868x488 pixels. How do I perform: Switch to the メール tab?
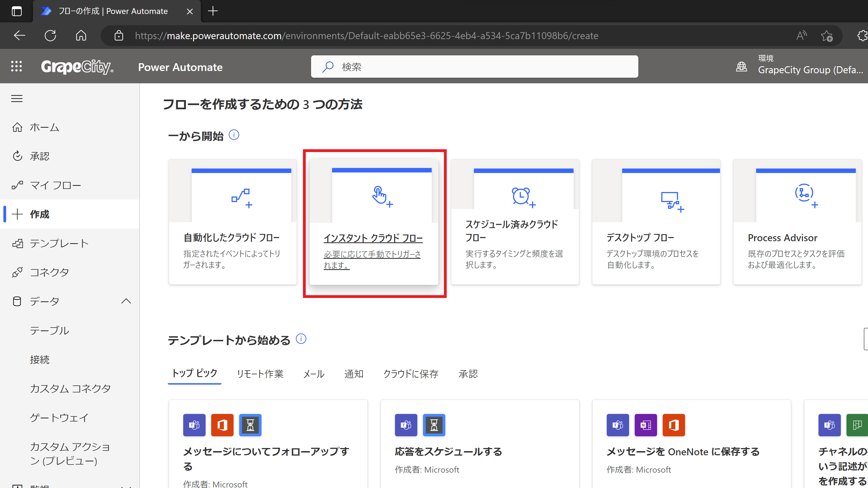[x=314, y=374]
